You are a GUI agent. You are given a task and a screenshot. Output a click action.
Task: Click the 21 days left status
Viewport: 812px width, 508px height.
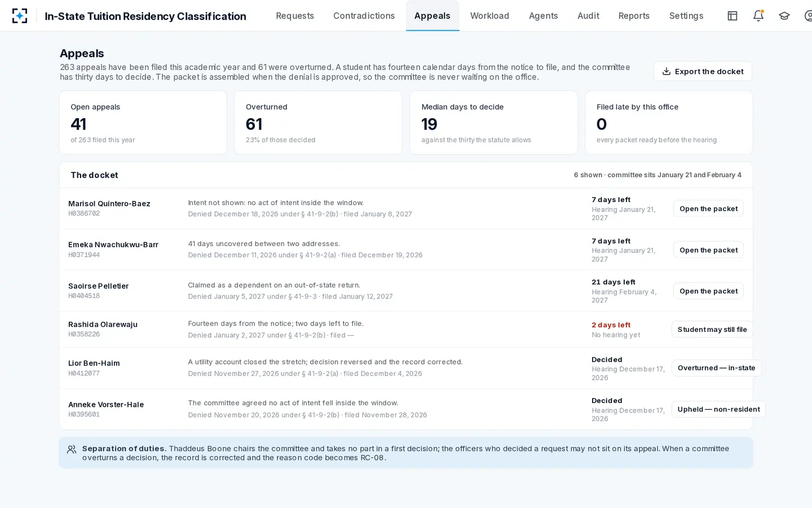614,282
